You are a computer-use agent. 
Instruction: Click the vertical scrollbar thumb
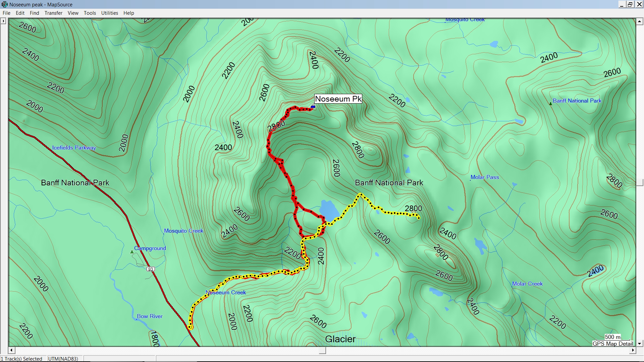tap(640, 182)
